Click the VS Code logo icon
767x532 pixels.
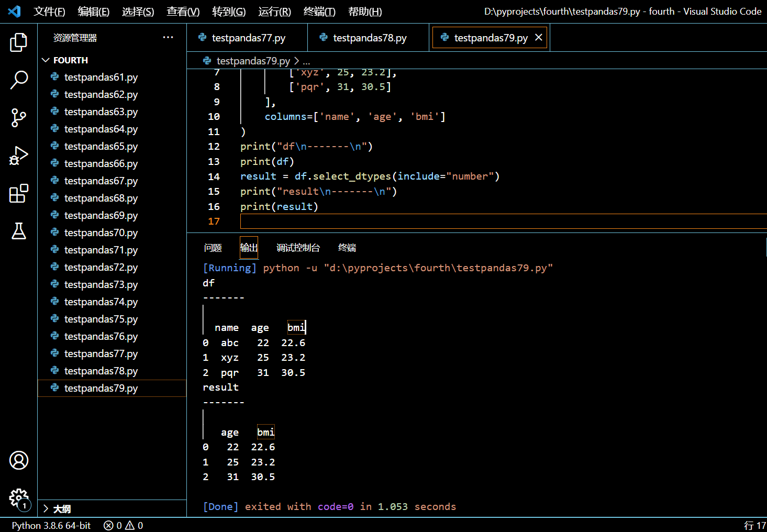pos(15,12)
